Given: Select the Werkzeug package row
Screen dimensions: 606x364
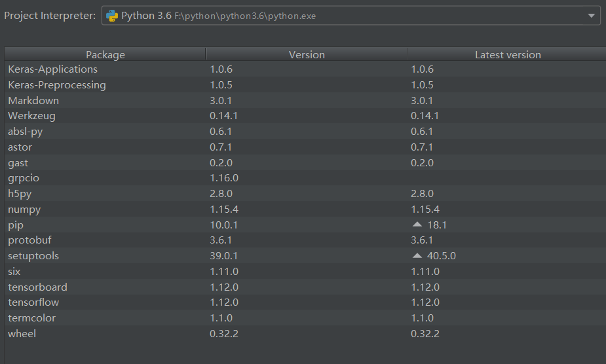Looking at the screenshot, I should click(x=305, y=116).
